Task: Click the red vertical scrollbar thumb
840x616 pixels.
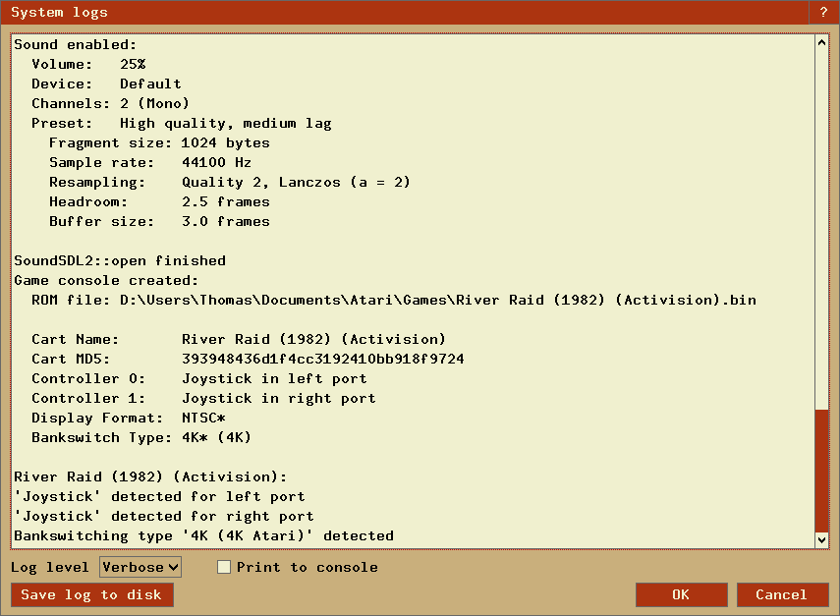Action: [821, 471]
